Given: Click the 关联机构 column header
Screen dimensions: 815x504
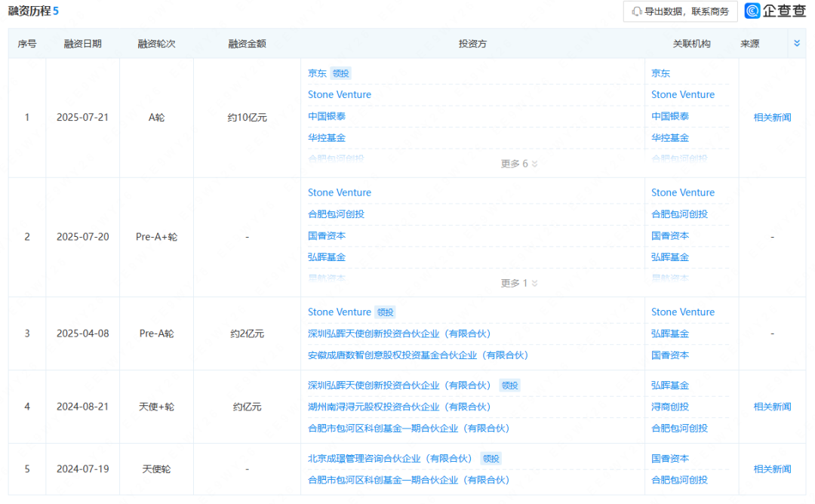Looking at the screenshot, I should click(x=691, y=44).
